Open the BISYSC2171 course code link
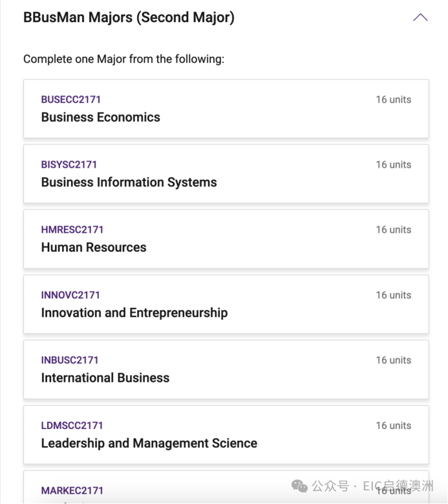The width and height of the screenshot is (448, 504). [69, 165]
